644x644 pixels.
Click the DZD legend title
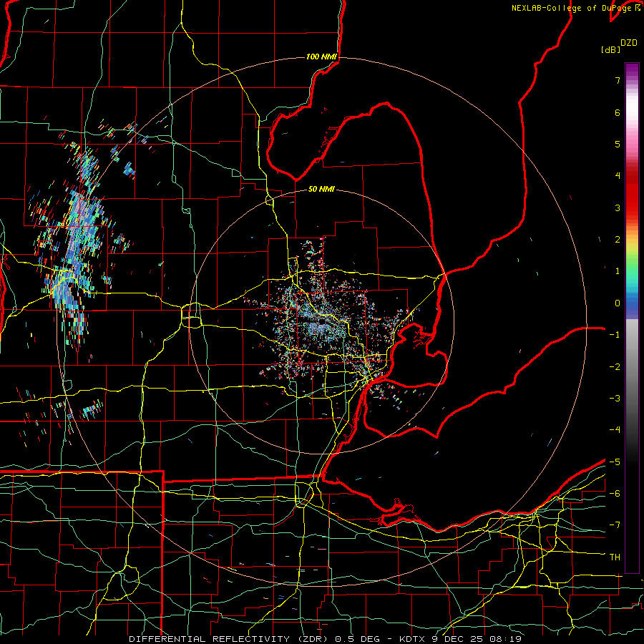[x=629, y=43]
